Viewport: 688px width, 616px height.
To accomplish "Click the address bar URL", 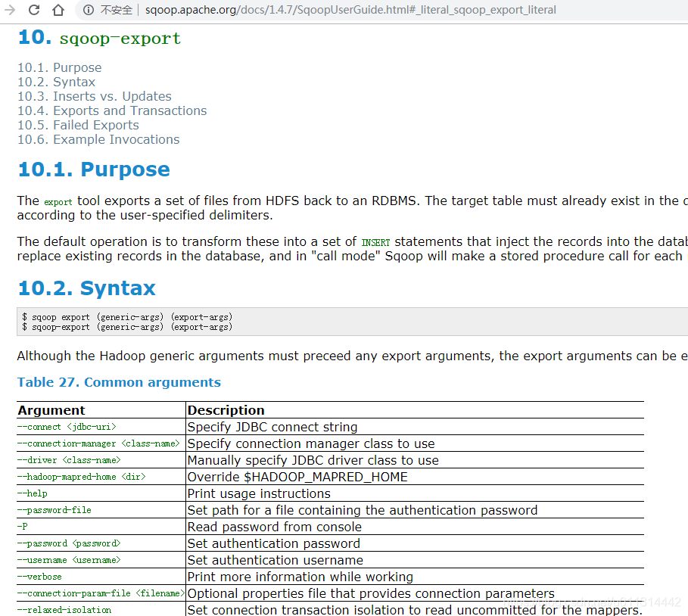I will (x=350, y=10).
